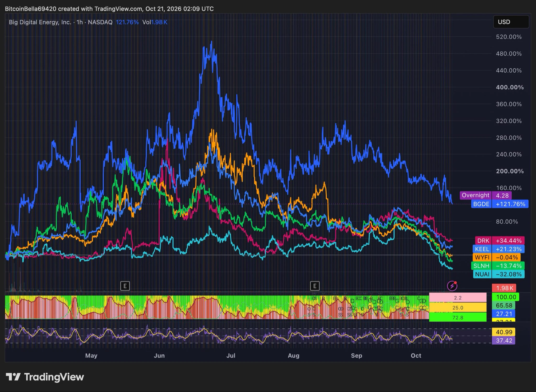Click the KEEL +21.23% series label
Image resolution: width=536 pixels, height=392 pixels.
coord(498,249)
